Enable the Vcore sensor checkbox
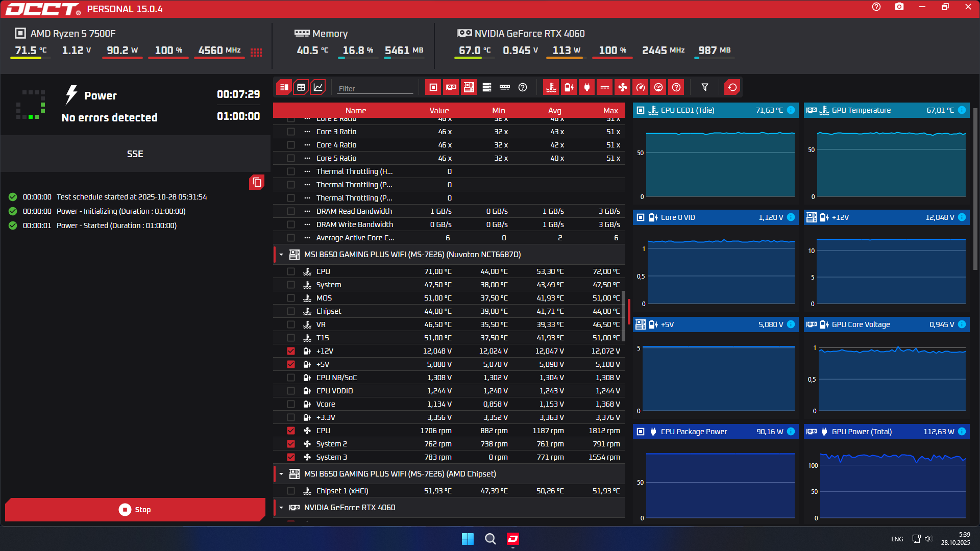Screen dimensions: 980x551 tap(291, 404)
